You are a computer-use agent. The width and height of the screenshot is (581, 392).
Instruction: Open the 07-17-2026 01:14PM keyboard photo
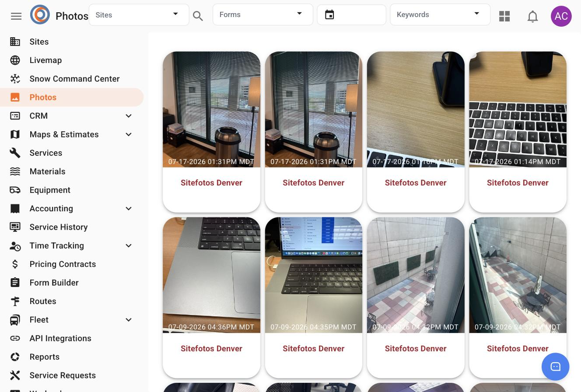click(x=518, y=109)
